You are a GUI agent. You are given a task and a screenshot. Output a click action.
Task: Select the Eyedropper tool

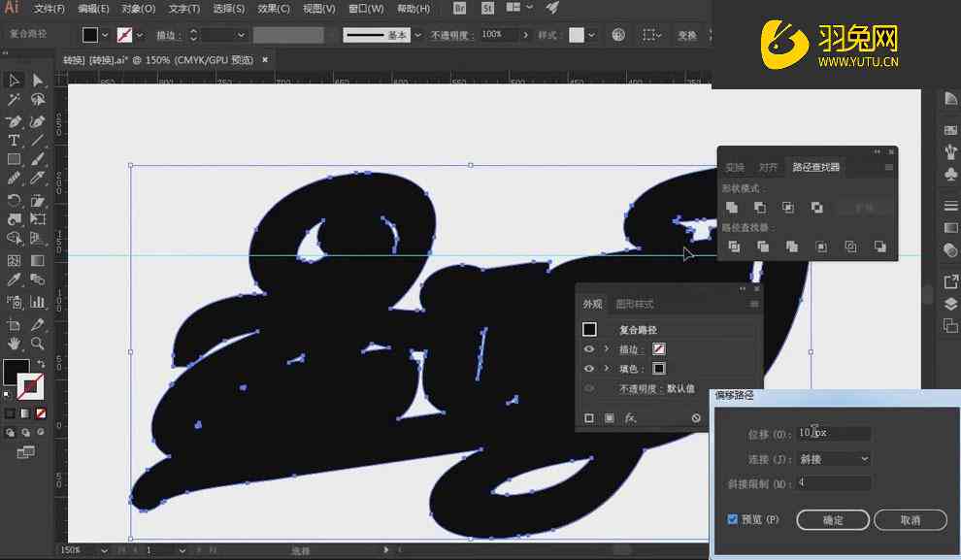pos(15,280)
